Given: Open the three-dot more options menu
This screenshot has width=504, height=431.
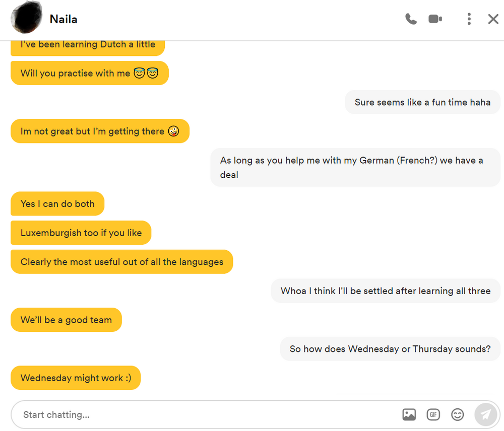Looking at the screenshot, I should [469, 19].
